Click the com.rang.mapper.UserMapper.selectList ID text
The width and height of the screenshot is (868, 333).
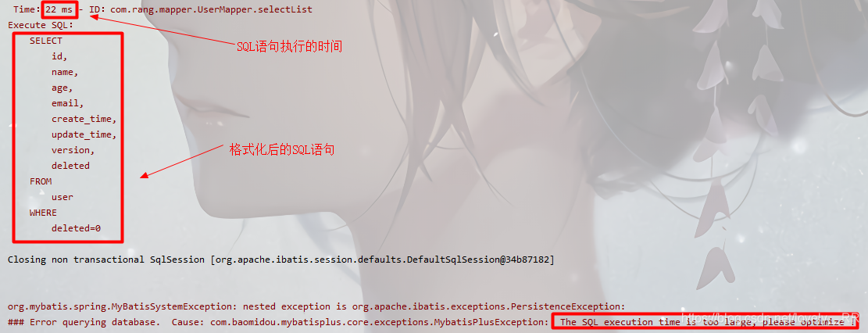pyautogui.click(x=211, y=9)
